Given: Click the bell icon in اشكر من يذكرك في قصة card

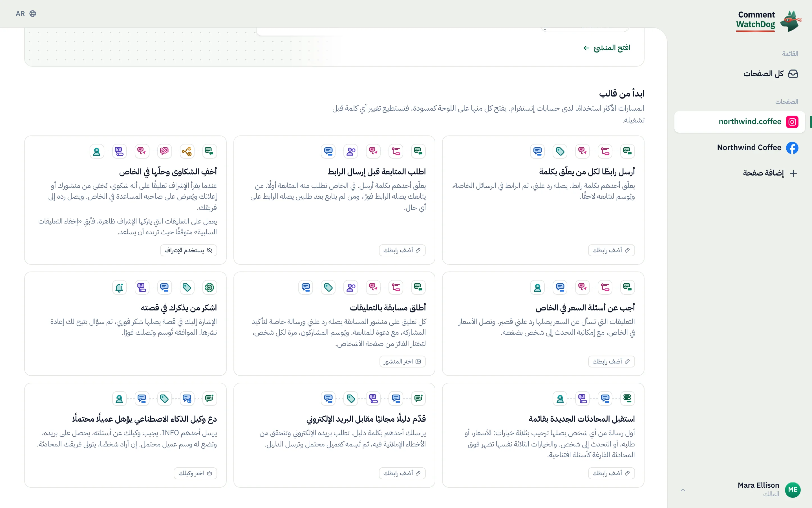Looking at the screenshot, I should [119, 287].
